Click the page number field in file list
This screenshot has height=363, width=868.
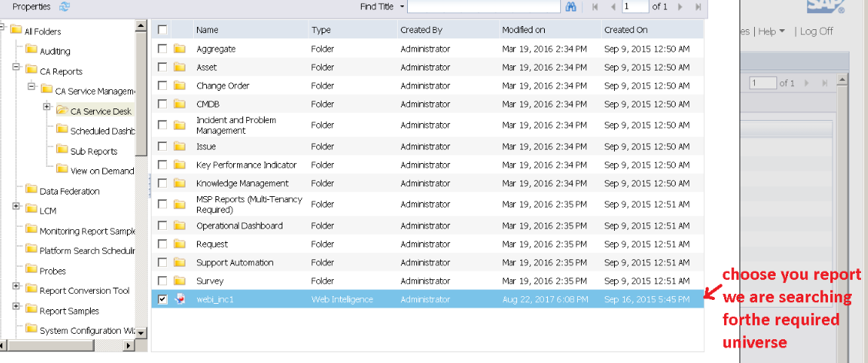(635, 7)
